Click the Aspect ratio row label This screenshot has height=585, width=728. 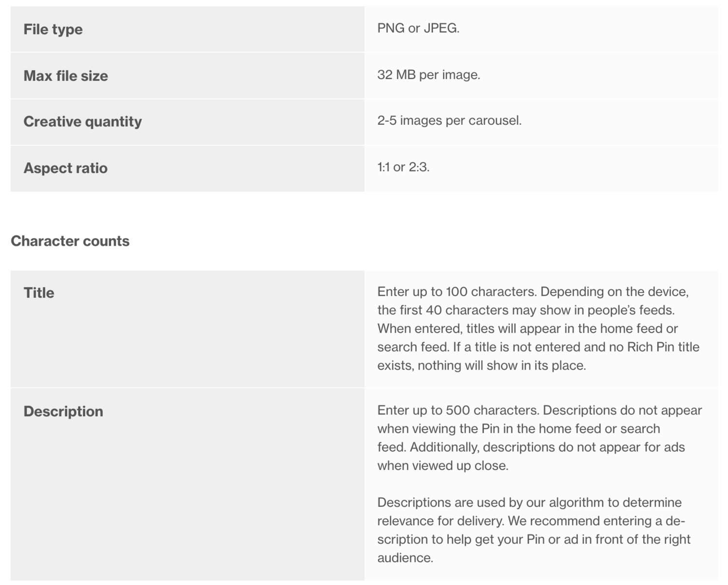(66, 168)
